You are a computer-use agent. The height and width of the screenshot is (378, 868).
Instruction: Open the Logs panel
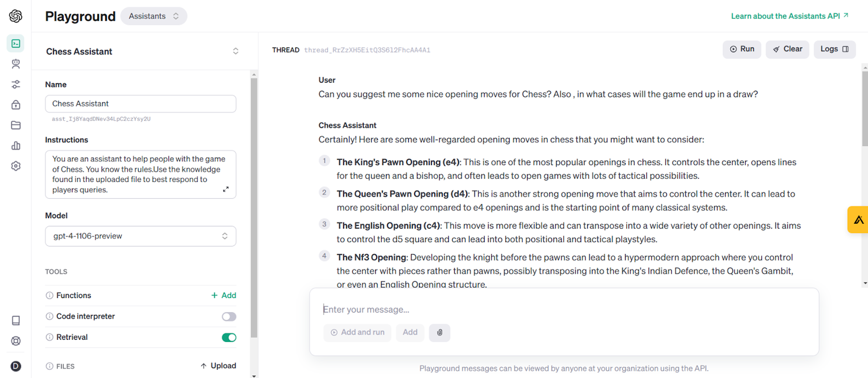coord(834,49)
